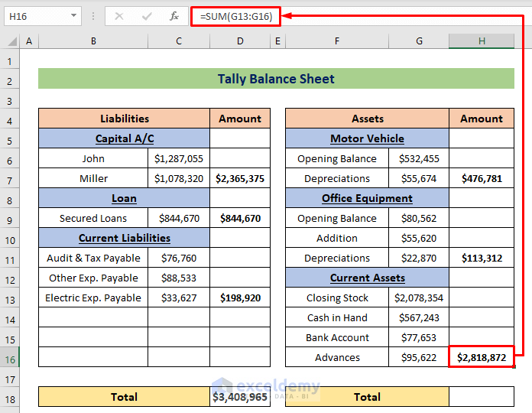This screenshot has width=532, height=413.
Task: Open the Insert Function (fx) dialog
Action: pyautogui.click(x=174, y=15)
